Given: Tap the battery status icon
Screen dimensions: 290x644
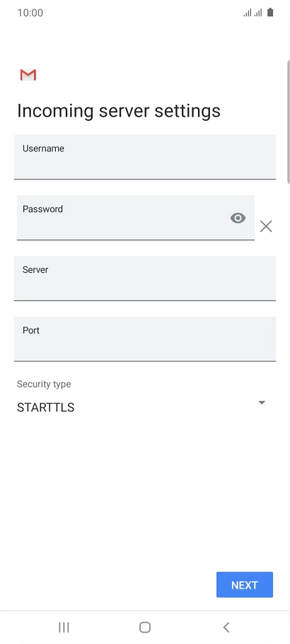Looking at the screenshot, I should click(x=270, y=13).
